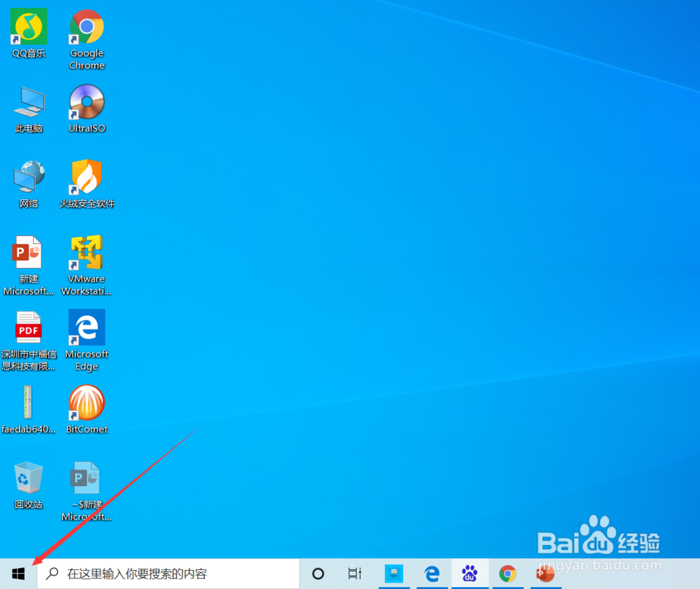The width and height of the screenshot is (700, 589).
Task: Select the 深圳市中福信息科技有限 PDF file icon
Action: point(29,341)
